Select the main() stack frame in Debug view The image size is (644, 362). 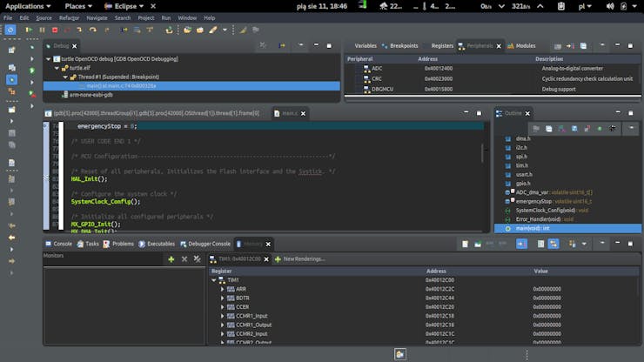(191, 86)
